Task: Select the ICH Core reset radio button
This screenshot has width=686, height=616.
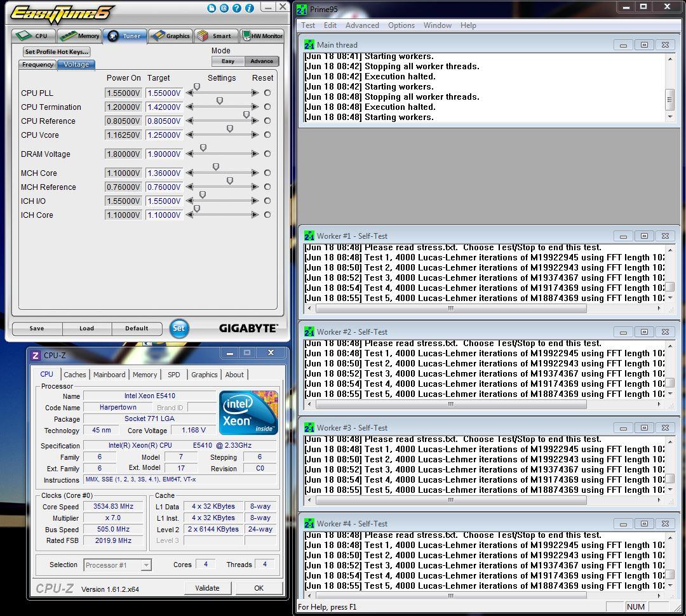Action: (267, 215)
